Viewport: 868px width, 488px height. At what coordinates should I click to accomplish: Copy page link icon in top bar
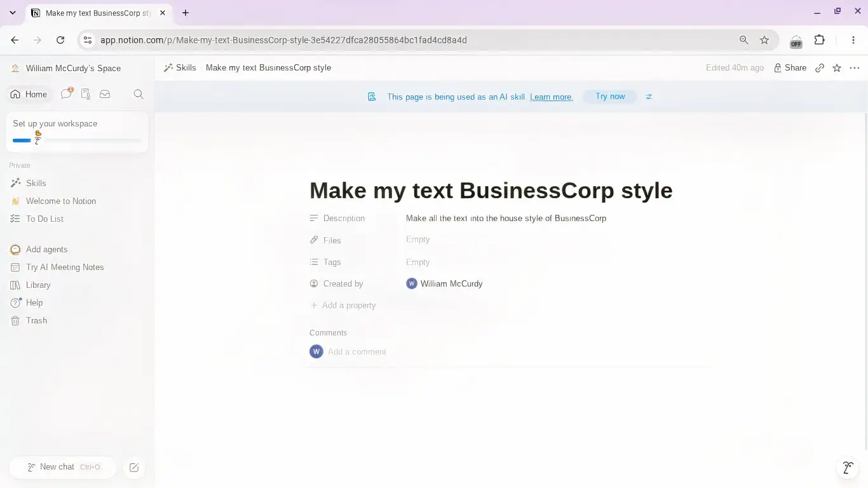[x=820, y=68]
